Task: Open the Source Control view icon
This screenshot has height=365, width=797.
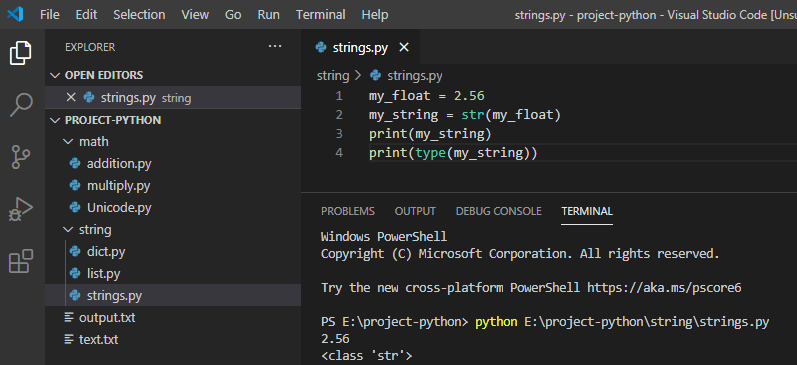Action: pyautogui.click(x=21, y=157)
